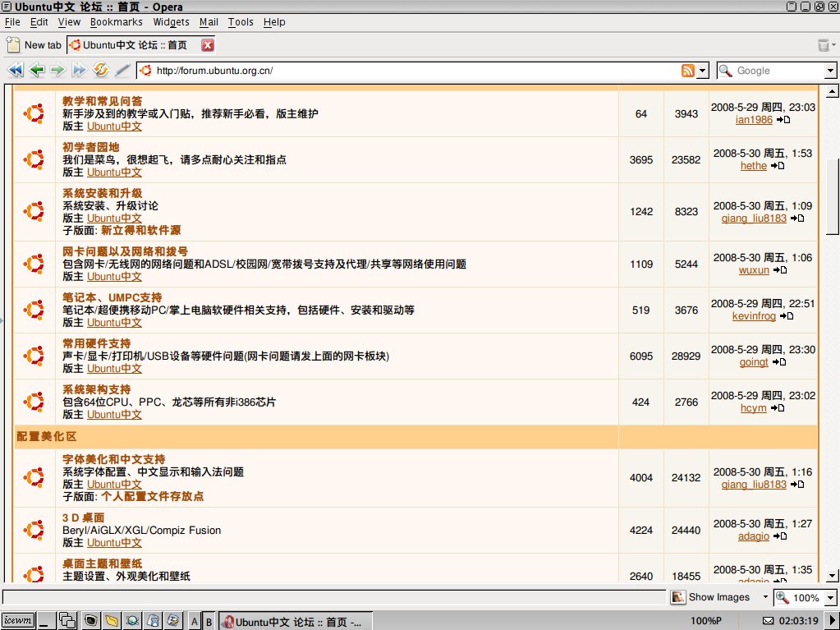The image size is (840, 630).
Task: Open the 教学和常见问答 forum link
Action: [103, 101]
